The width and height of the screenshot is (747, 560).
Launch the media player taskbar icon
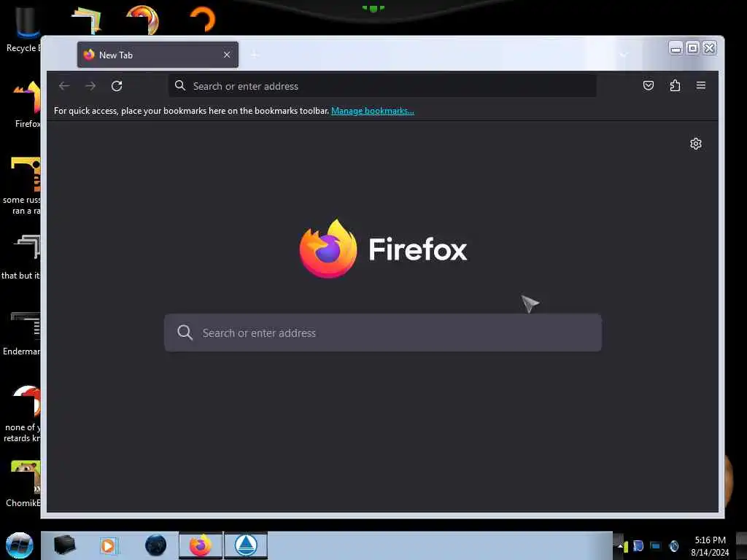click(x=109, y=545)
